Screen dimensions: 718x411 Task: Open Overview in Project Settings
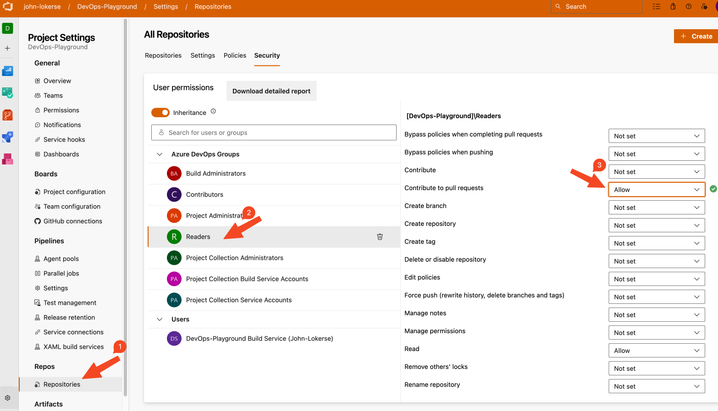(57, 81)
